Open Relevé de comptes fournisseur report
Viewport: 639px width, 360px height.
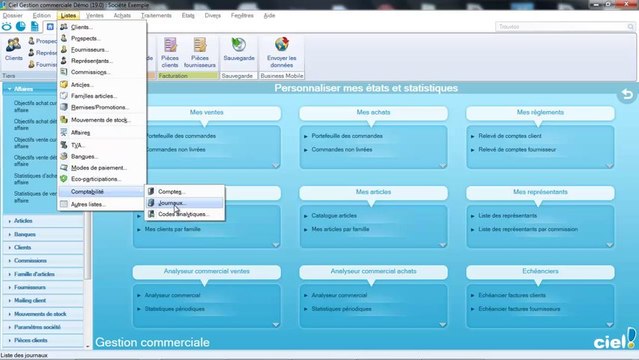pyautogui.click(x=517, y=150)
